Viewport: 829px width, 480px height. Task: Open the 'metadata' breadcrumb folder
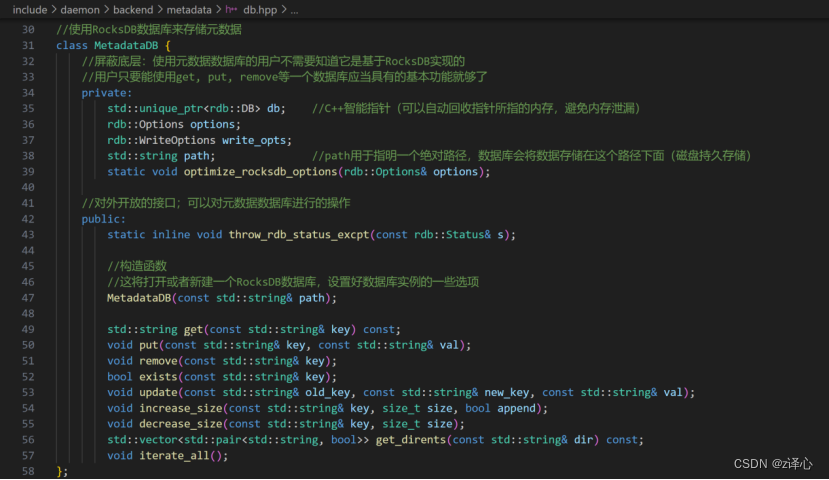coord(189,9)
